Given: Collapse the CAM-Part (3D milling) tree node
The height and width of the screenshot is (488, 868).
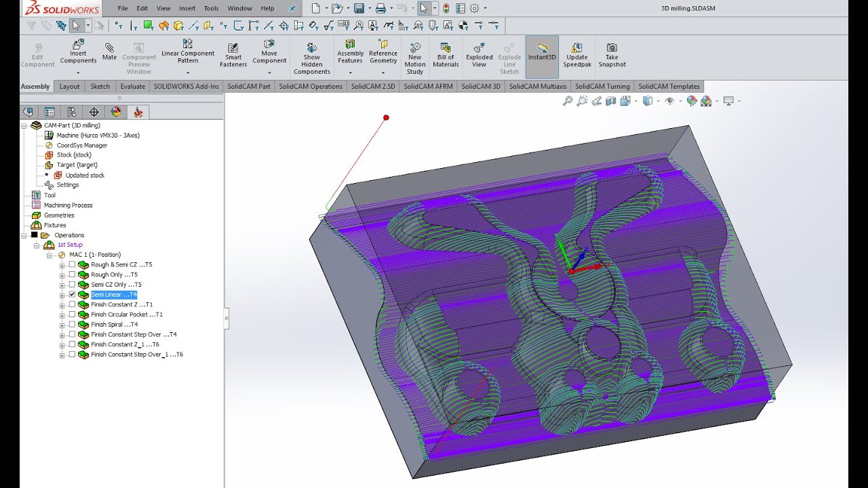Looking at the screenshot, I should click(x=24, y=125).
